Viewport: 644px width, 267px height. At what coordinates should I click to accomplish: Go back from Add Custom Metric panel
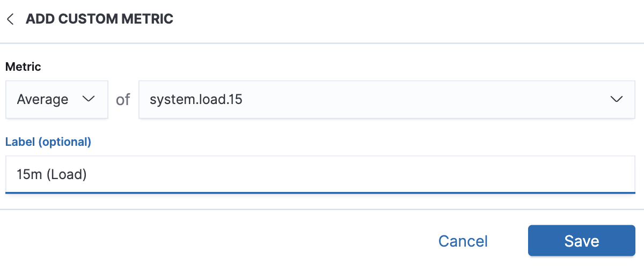coord(10,19)
